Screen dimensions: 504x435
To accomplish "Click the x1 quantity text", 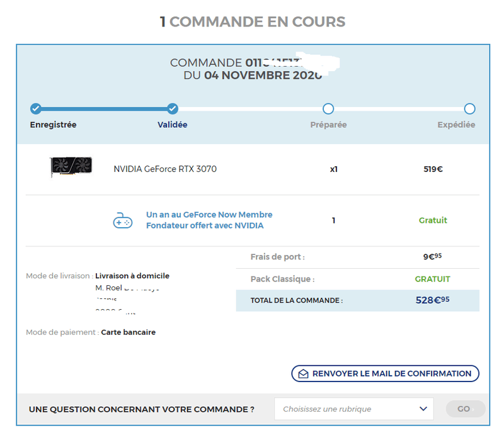I will [x=334, y=169].
